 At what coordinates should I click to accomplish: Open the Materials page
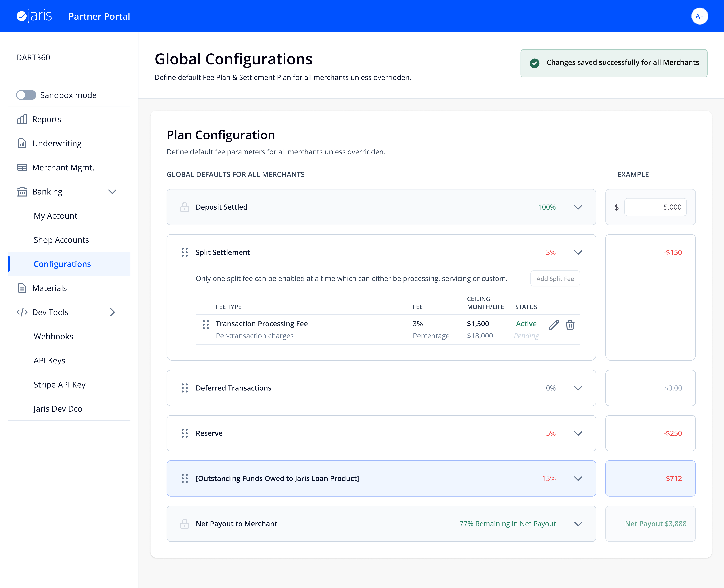coord(50,288)
